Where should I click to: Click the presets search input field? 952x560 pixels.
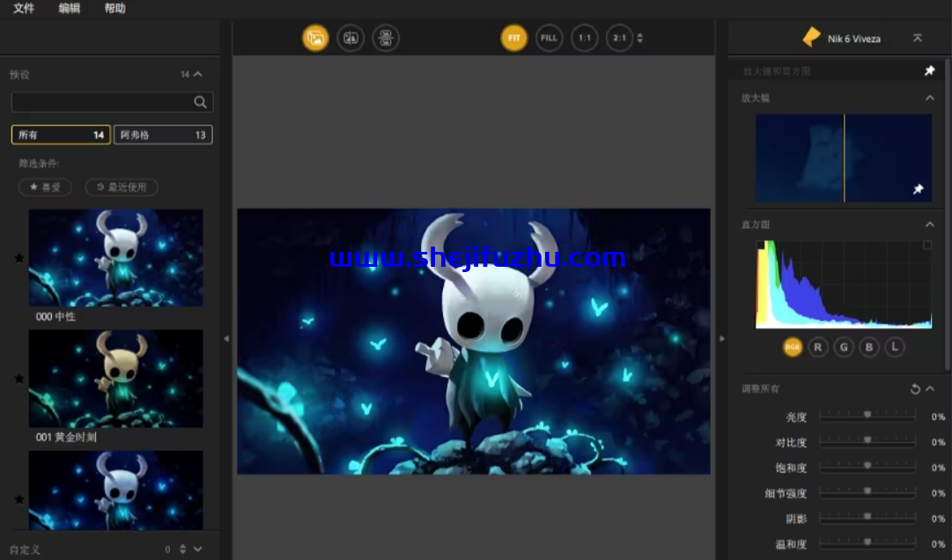113,102
